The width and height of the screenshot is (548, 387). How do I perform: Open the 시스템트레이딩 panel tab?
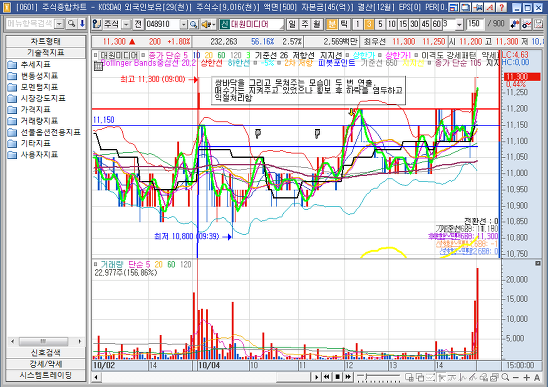[46, 375]
